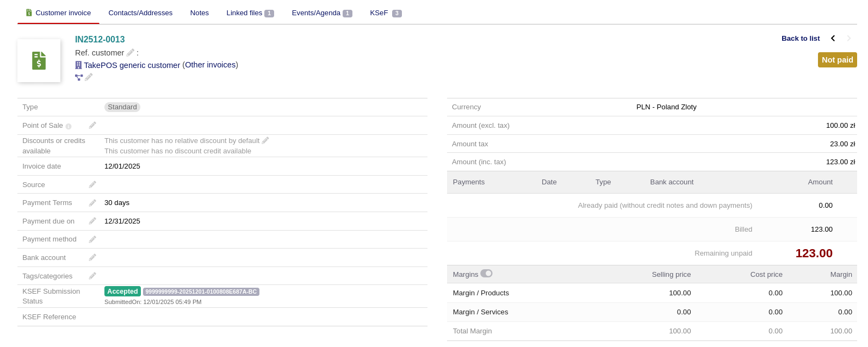
Task: Click Payment method edit pencil
Action: pos(92,239)
